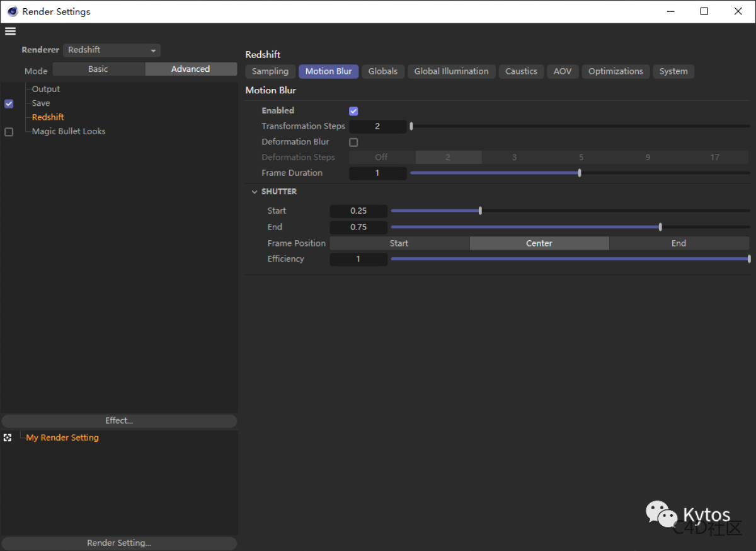Click the Cinema 4D logo in the title bar
This screenshot has width=756, height=551.
point(13,11)
